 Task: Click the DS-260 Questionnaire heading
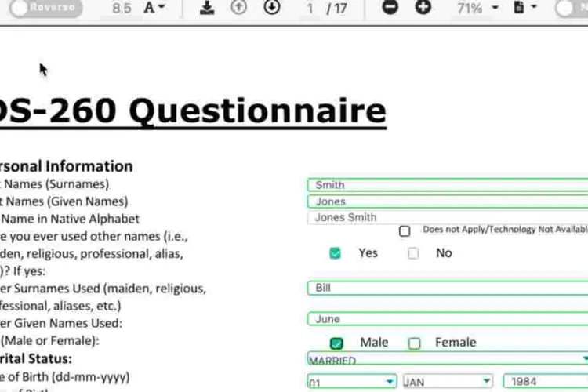tap(193, 111)
